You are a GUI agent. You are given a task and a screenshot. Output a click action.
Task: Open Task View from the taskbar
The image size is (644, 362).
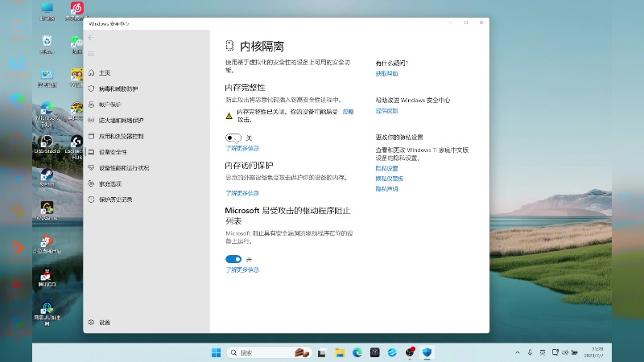[322, 352]
